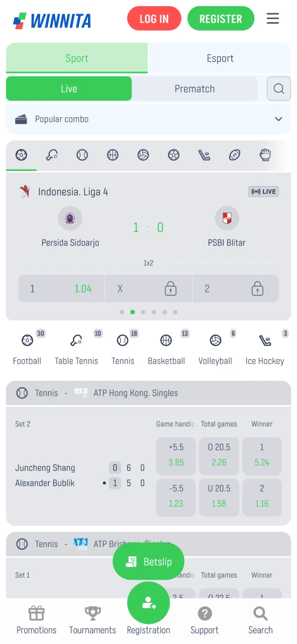Collapse the ATP Hong Kong Singles tennis match
Viewport: 297px width, 644px height.
coord(148,393)
